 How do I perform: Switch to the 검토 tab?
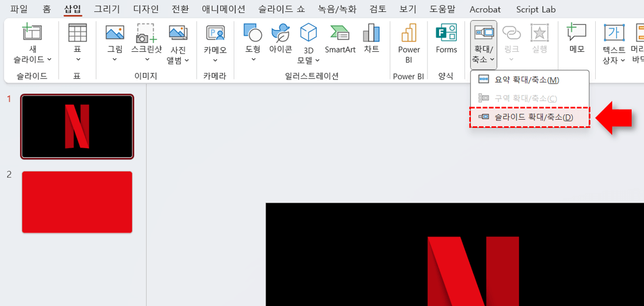pos(378,9)
